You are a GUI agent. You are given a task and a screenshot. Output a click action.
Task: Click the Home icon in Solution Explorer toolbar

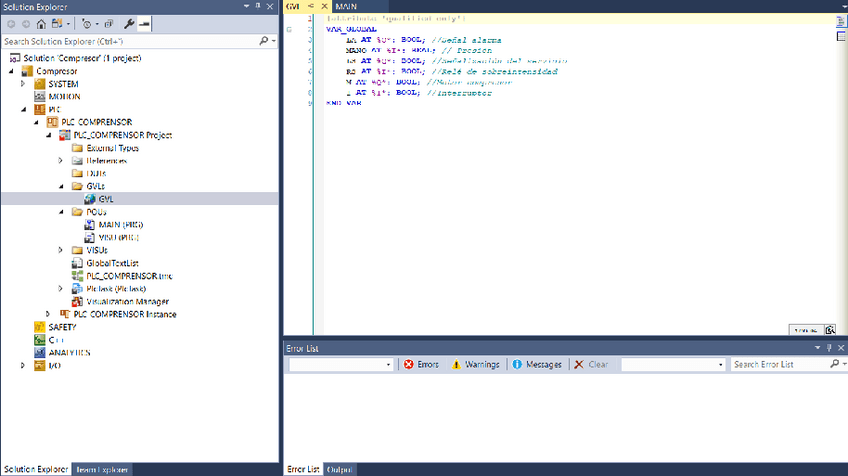40,22
